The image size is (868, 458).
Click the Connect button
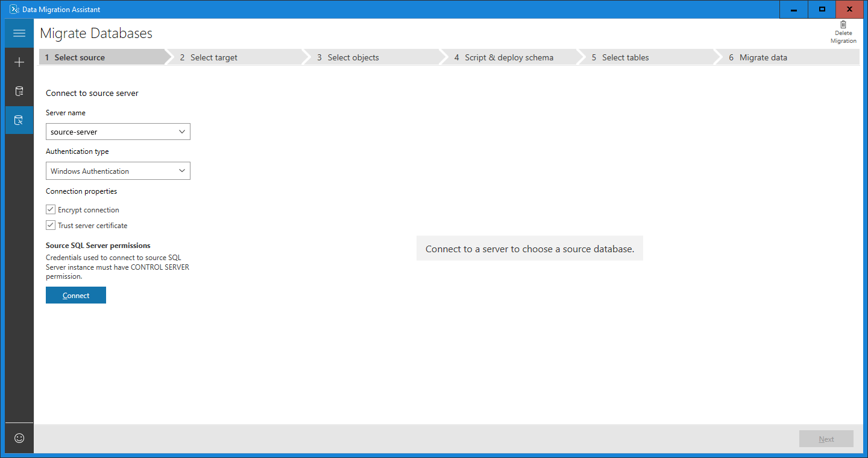pyautogui.click(x=76, y=295)
